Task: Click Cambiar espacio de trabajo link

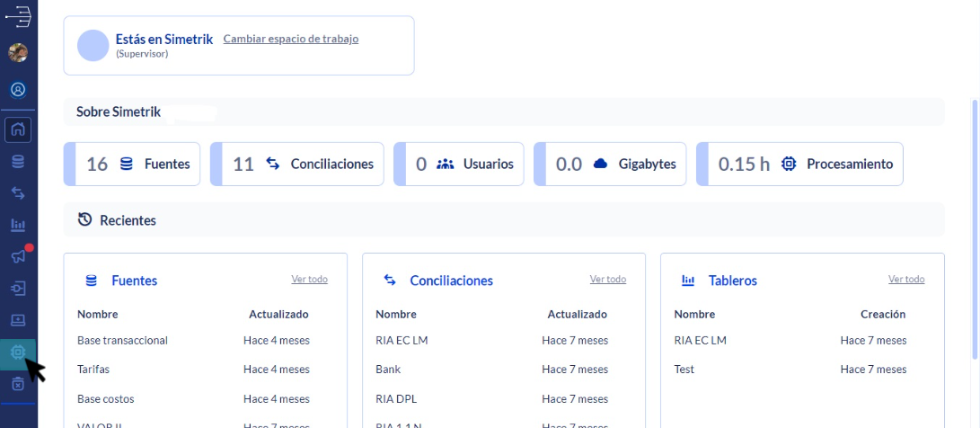Action: 291,39
